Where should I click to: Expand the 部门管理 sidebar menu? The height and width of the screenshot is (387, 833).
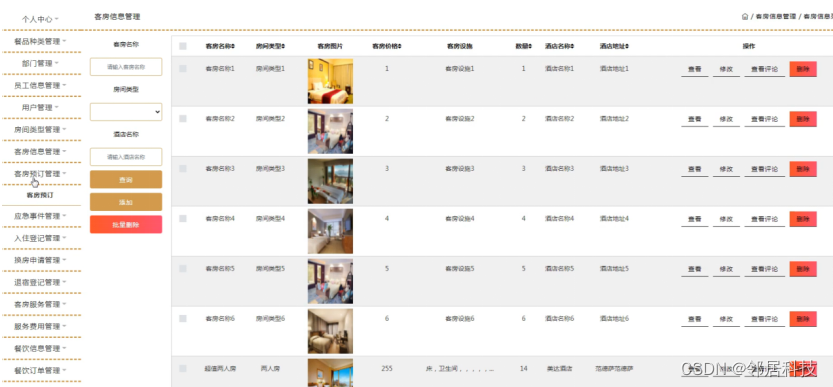pyautogui.click(x=40, y=63)
